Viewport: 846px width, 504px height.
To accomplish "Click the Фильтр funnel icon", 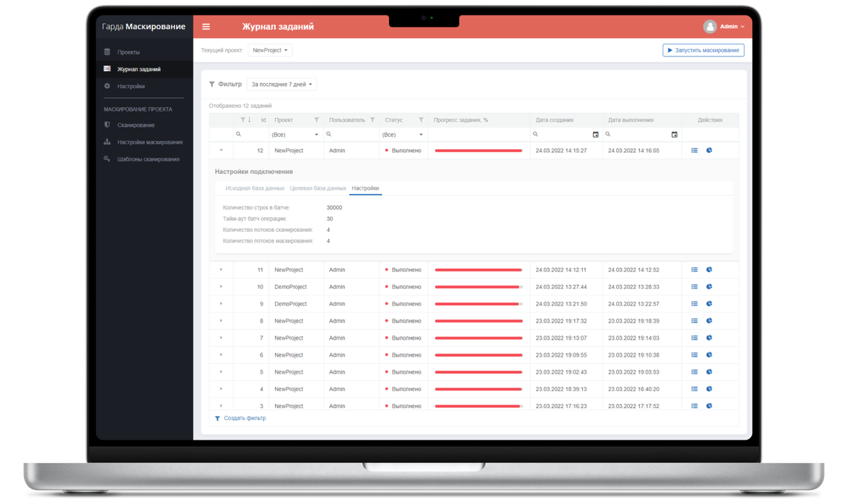I will click(211, 85).
